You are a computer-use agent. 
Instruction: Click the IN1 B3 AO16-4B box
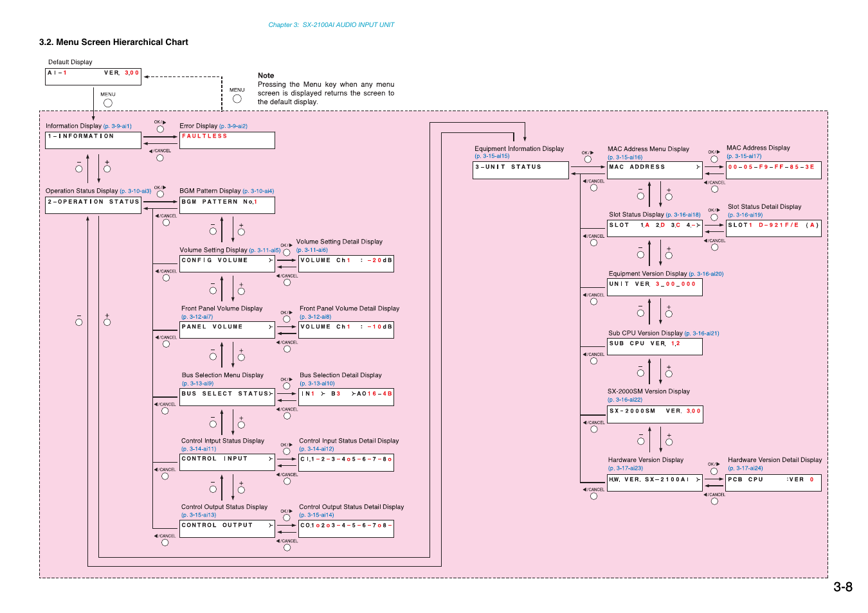tap(346, 397)
